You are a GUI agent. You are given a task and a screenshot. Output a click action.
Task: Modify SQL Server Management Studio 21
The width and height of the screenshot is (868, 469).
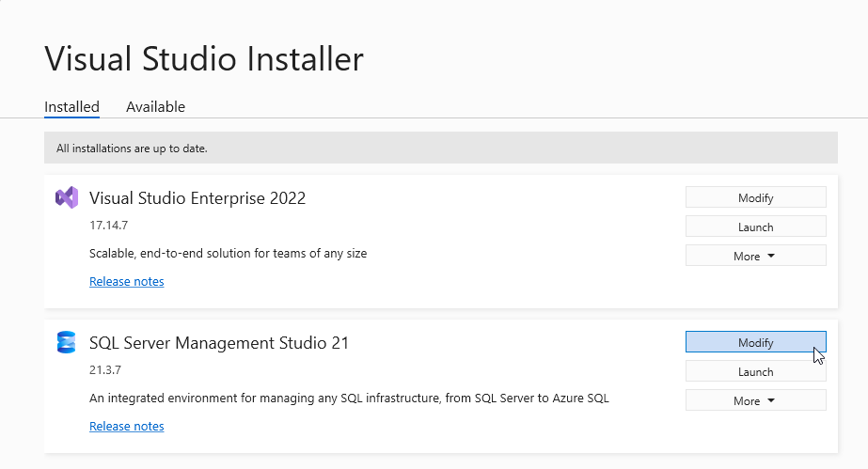(755, 342)
